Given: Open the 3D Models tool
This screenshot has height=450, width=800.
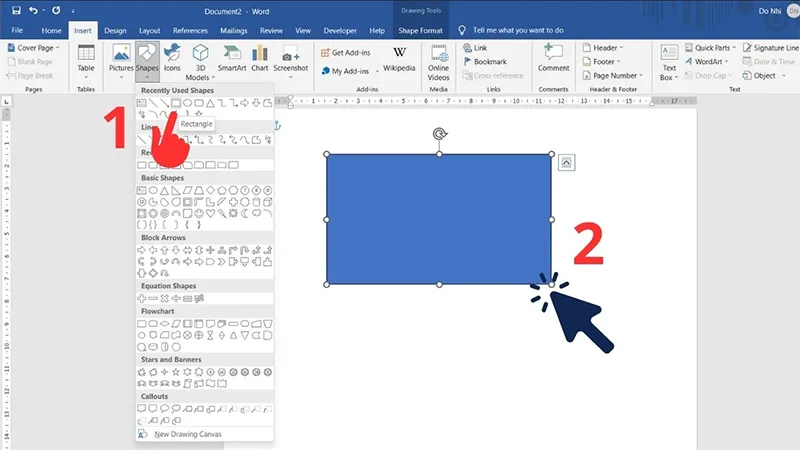Looking at the screenshot, I should pos(201,62).
